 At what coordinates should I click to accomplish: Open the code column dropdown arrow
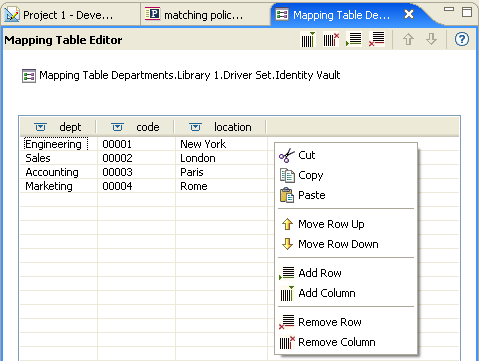[117, 127]
